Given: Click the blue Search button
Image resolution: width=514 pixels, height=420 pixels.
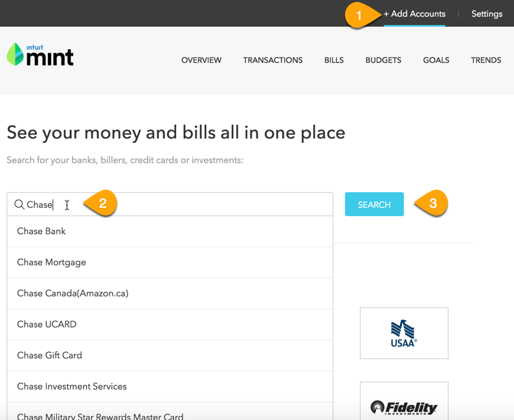Looking at the screenshot, I should click(374, 204).
